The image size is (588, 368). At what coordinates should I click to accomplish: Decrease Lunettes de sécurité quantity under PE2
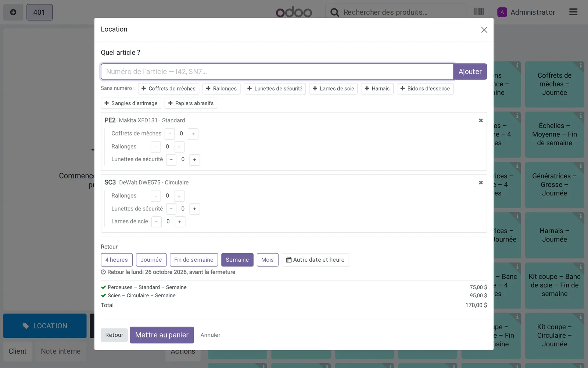171,160
